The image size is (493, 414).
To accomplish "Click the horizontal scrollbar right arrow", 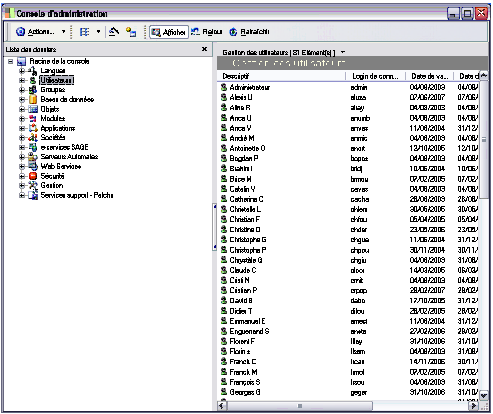I will pos(473,406).
